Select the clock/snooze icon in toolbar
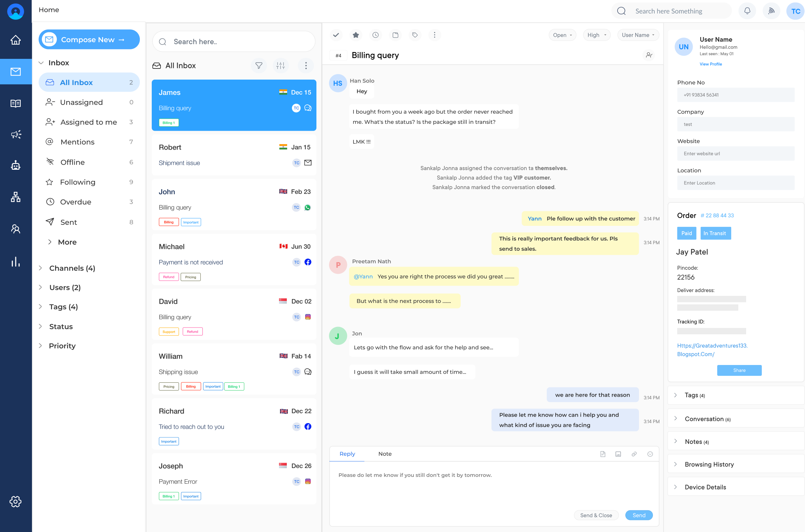 click(x=375, y=35)
